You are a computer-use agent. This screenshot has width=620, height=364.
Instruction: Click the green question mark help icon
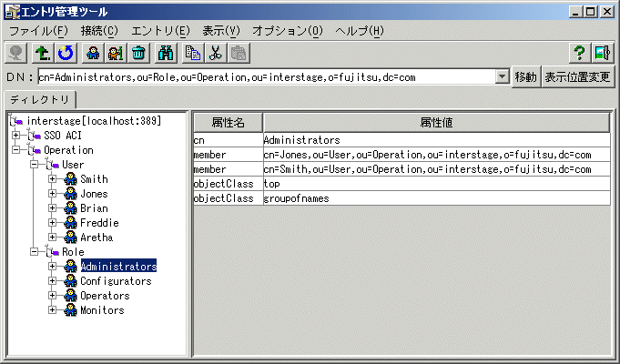[578, 53]
